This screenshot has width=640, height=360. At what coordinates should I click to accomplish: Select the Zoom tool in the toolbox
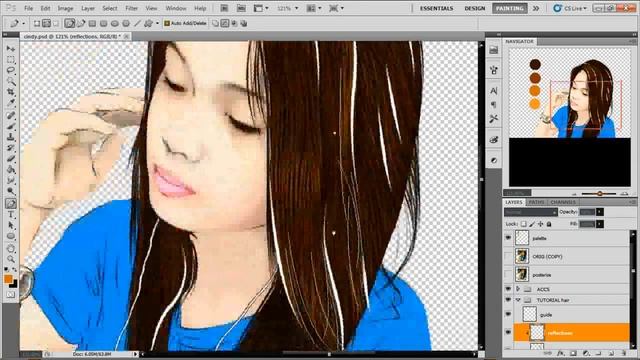pyautogui.click(x=11, y=259)
